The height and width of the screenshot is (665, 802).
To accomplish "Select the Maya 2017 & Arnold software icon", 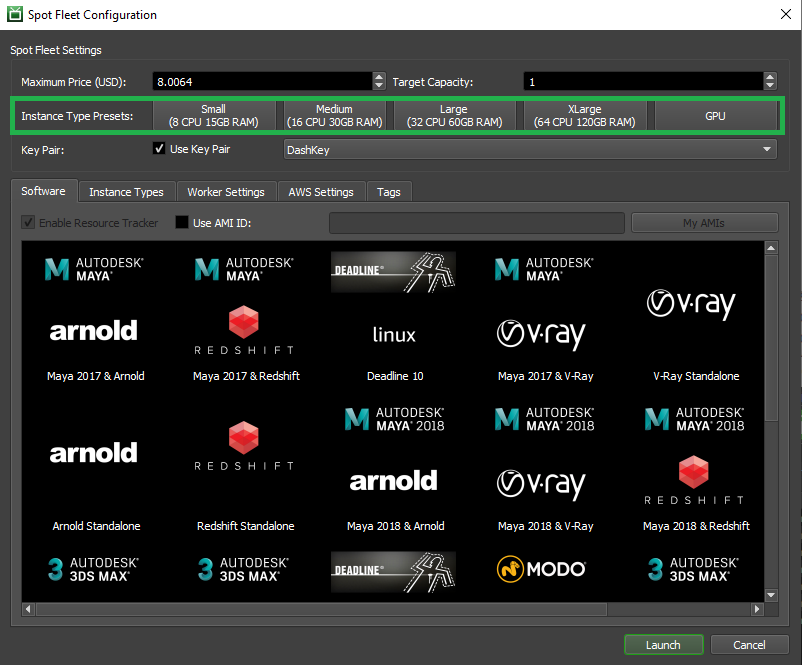I will 95,316.
